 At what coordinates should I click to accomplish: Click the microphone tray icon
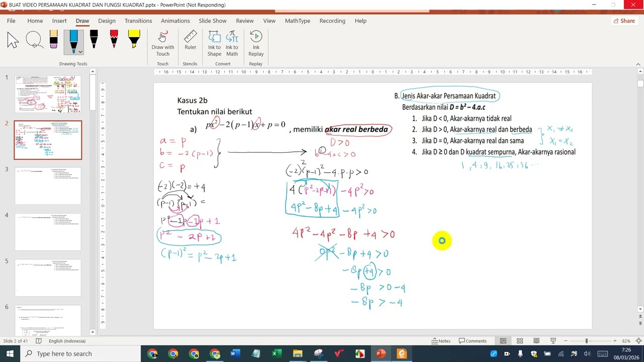[520, 354]
